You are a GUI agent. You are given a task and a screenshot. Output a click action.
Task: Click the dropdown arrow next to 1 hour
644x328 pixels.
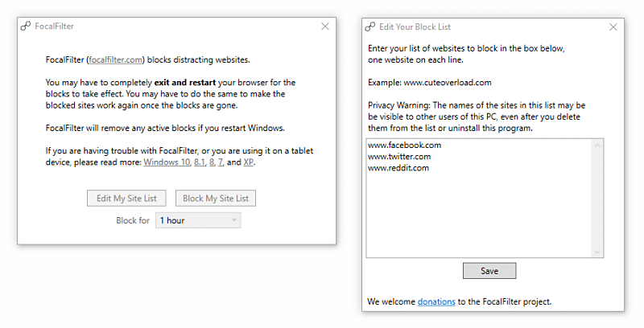click(234, 219)
